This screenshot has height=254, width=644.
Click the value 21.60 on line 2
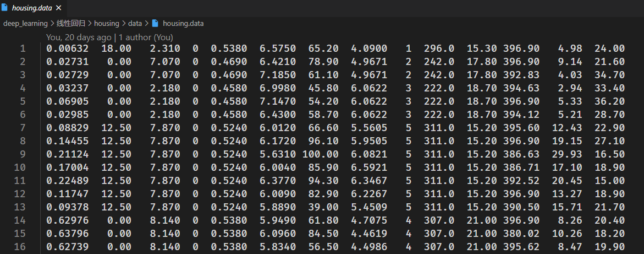(609, 62)
